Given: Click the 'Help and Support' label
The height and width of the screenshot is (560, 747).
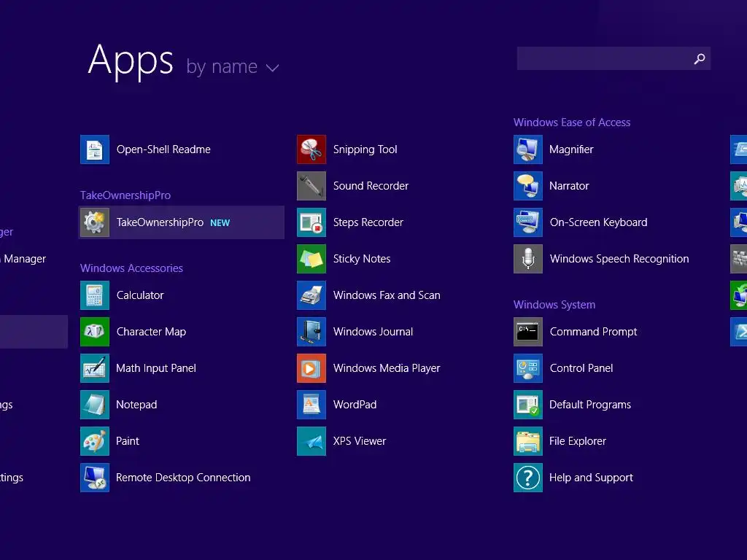Looking at the screenshot, I should click(591, 478).
